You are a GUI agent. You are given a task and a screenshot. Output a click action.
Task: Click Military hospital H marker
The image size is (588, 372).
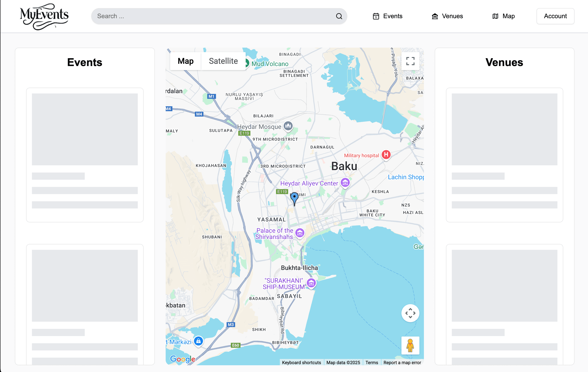(386, 155)
